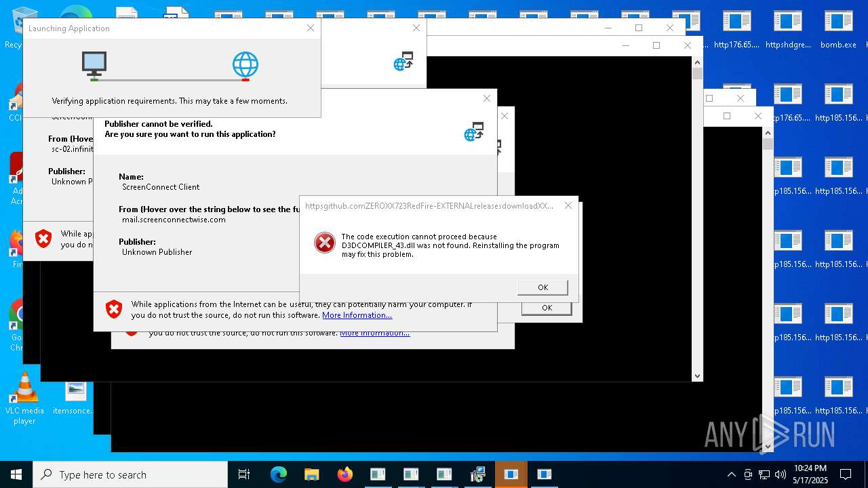Viewport: 868px width, 488px height.
Task: Open the notification center icon
Action: [x=846, y=474]
